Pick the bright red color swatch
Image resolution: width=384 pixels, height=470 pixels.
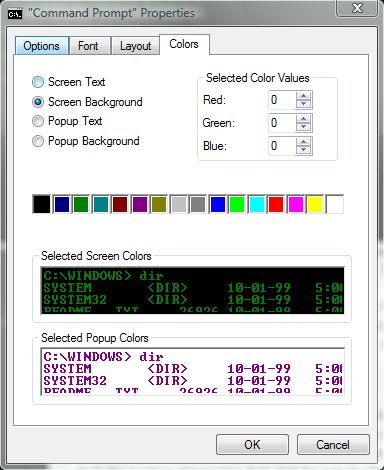pyautogui.click(x=276, y=204)
